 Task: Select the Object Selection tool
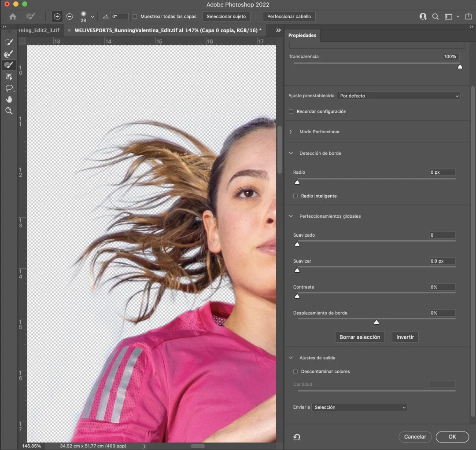pos(9,77)
